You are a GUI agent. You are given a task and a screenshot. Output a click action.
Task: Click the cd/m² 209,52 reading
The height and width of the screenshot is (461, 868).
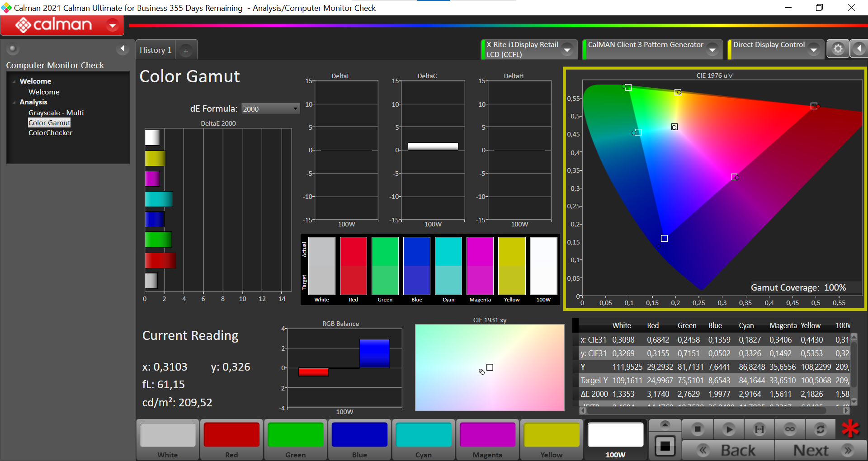177,402
